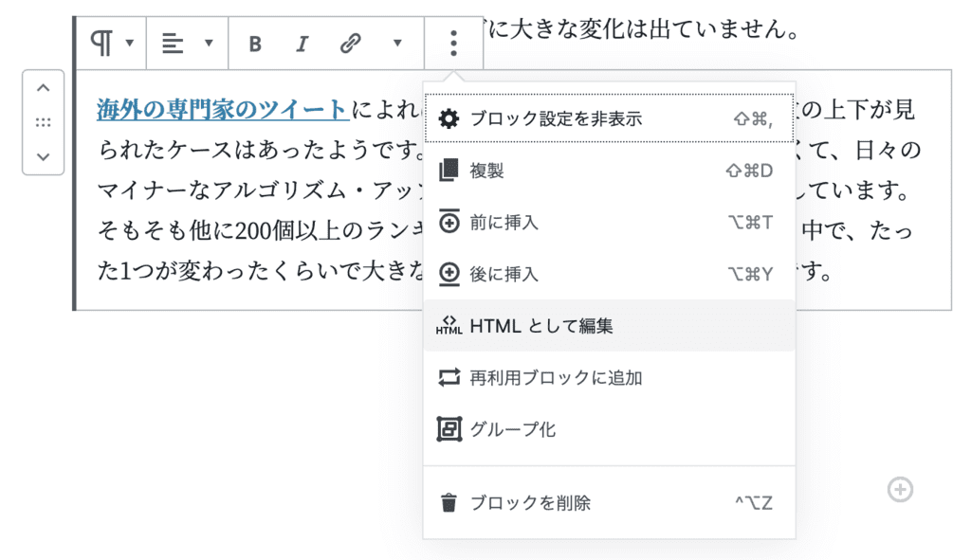Image resolution: width=971 pixels, height=560 pixels.
Task: Move the block up with the arrow
Action: click(x=43, y=86)
